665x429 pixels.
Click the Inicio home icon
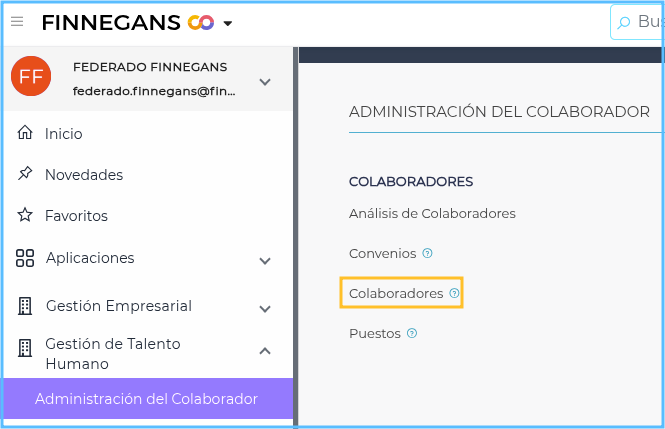tap(25, 133)
